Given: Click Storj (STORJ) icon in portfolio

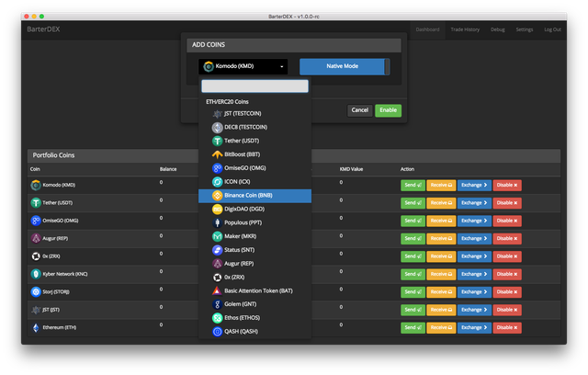Looking at the screenshot, I should (x=36, y=292).
